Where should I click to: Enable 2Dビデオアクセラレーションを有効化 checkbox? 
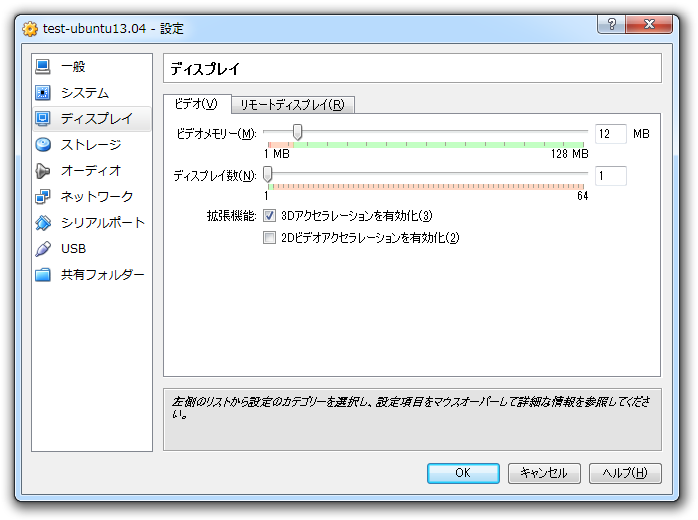(x=269, y=237)
